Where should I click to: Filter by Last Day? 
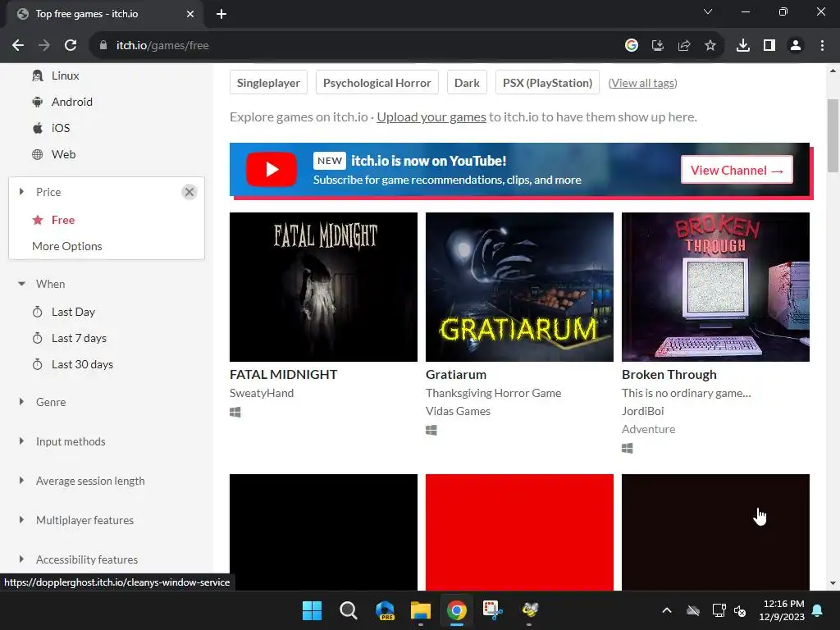pyautogui.click(x=73, y=312)
